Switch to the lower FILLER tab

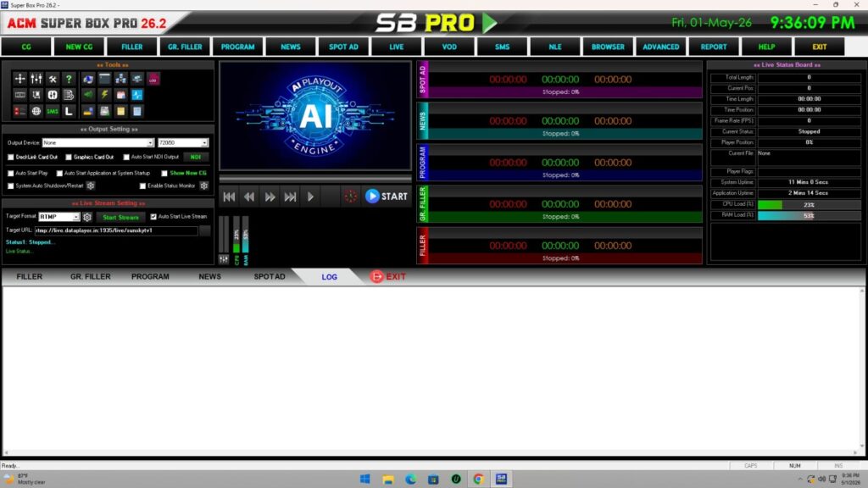pyautogui.click(x=30, y=277)
